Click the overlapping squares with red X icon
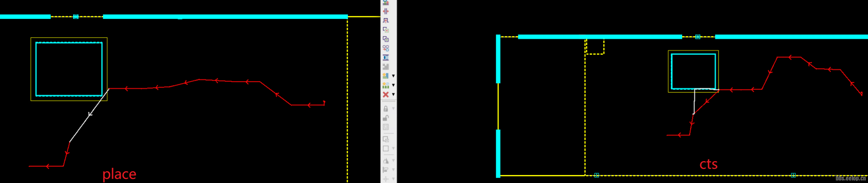The width and height of the screenshot is (868, 183). click(386, 29)
